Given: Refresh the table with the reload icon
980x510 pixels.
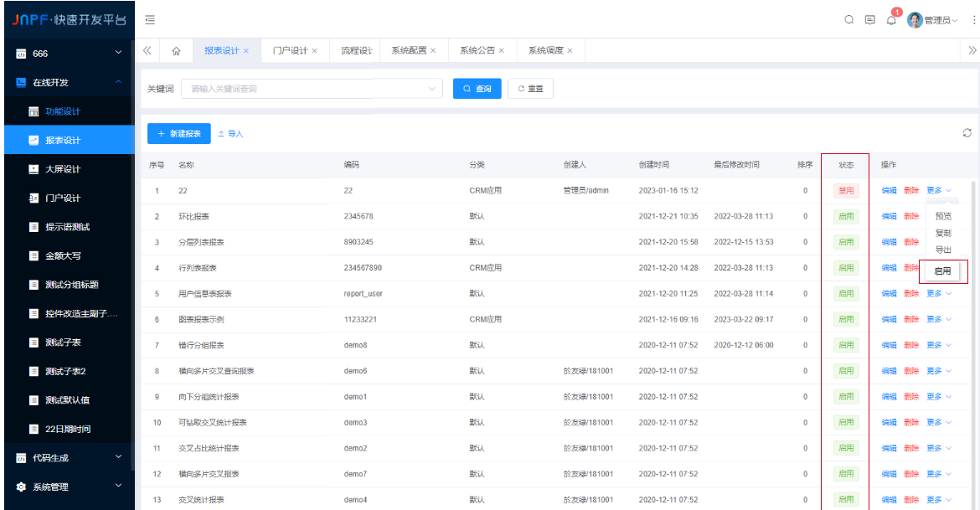Looking at the screenshot, I should click(967, 133).
